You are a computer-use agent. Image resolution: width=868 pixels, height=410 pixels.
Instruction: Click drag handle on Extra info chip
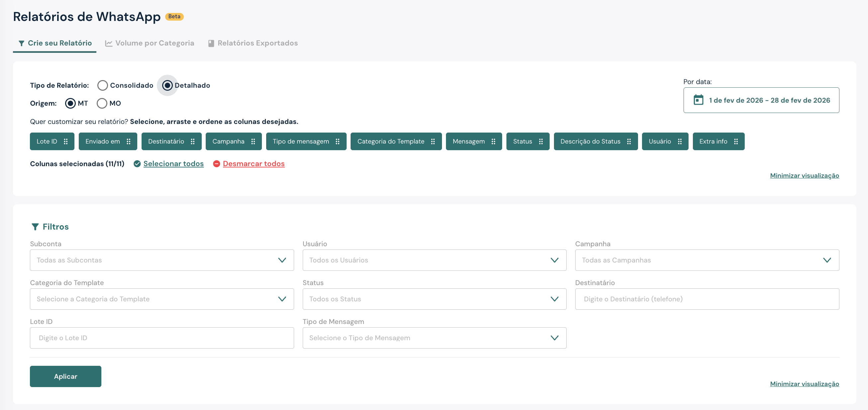tap(736, 142)
